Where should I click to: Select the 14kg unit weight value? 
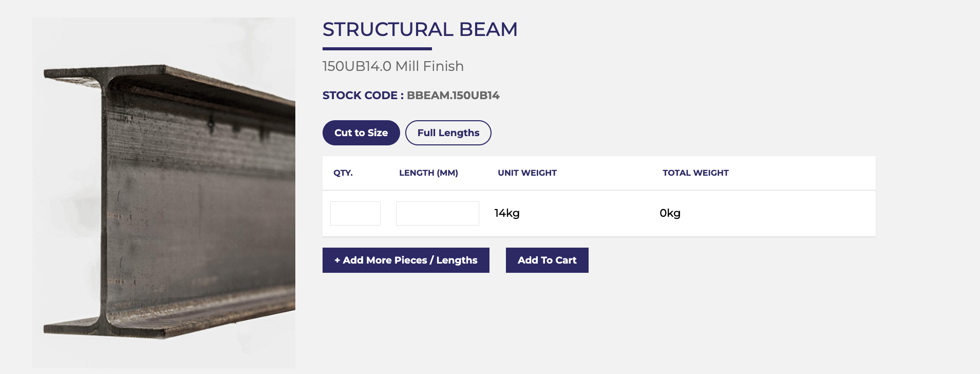click(507, 213)
